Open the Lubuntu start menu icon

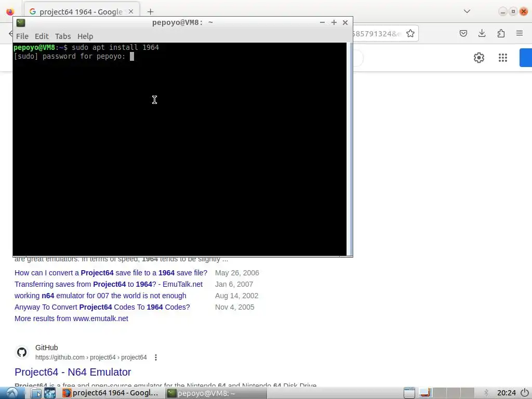[12, 393]
